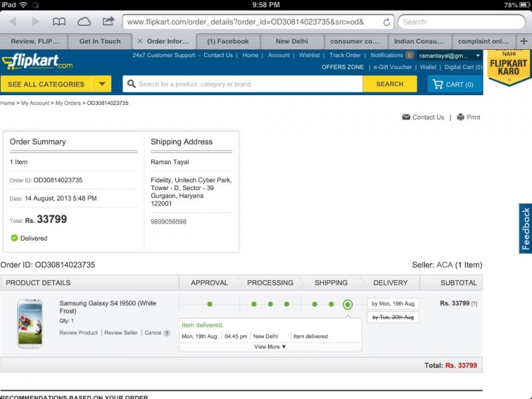
Task: Click the Review Product link
Action: pyautogui.click(x=78, y=332)
